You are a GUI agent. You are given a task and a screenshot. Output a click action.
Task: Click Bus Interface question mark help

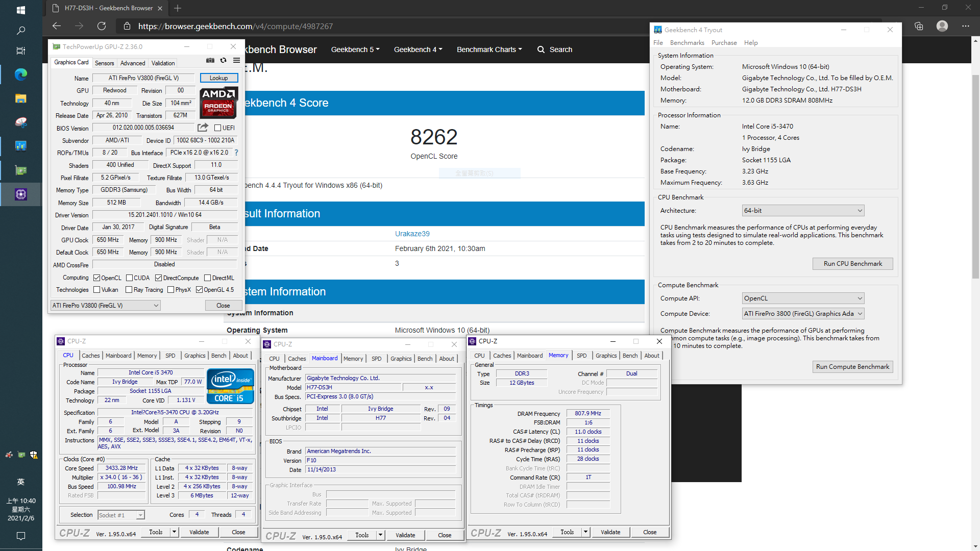point(236,153)
